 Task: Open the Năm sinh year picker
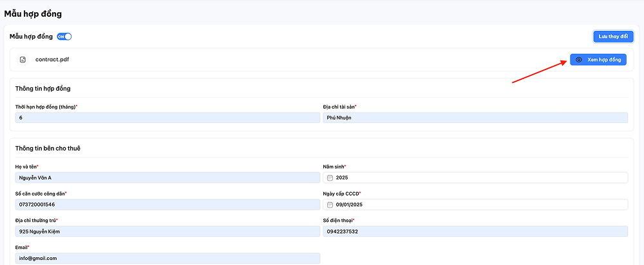point(476,178)
